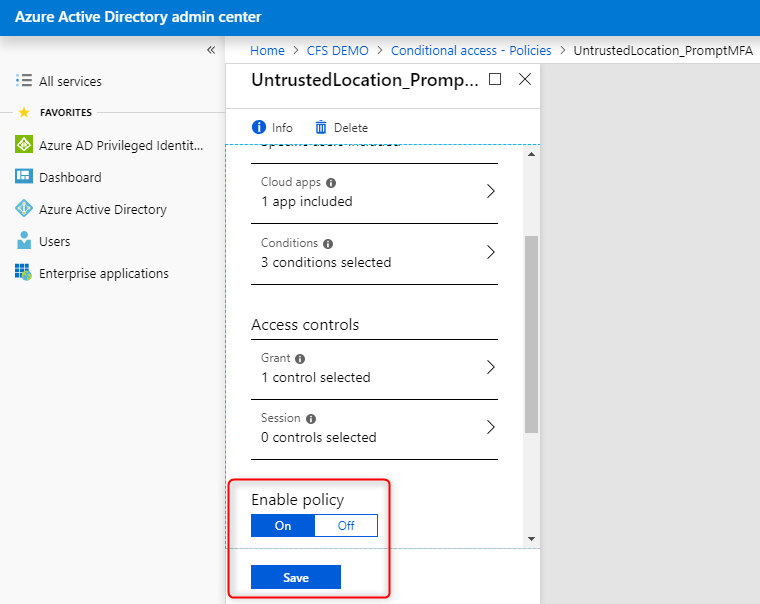760x604 pixels.
Task: Click the blade title UntrustedLocation_Promp...
Action: [364, 80]
